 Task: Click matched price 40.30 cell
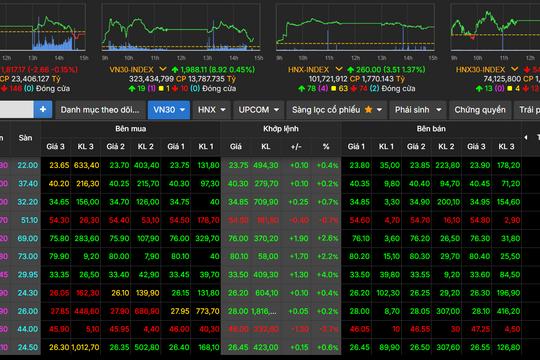[238, 184]
